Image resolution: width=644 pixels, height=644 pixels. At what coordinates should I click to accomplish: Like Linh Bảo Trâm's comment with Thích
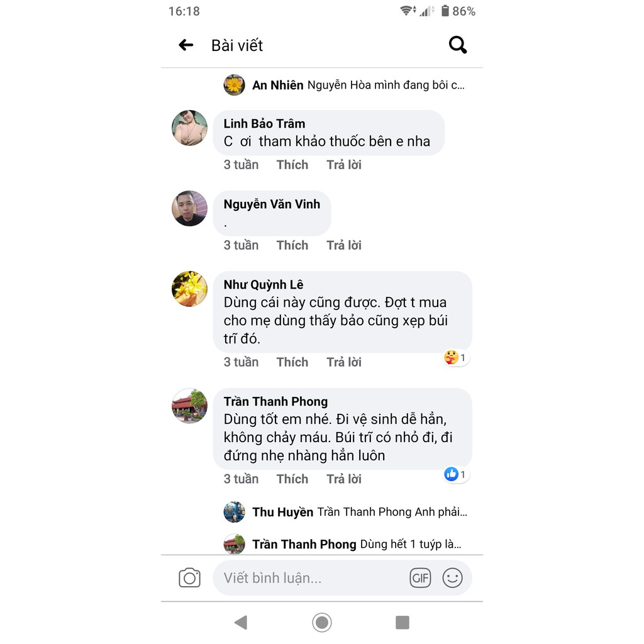click(292, 165)
